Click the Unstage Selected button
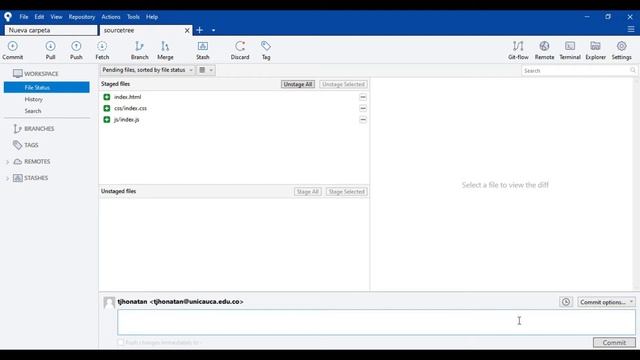 click(x=343, y=84)
